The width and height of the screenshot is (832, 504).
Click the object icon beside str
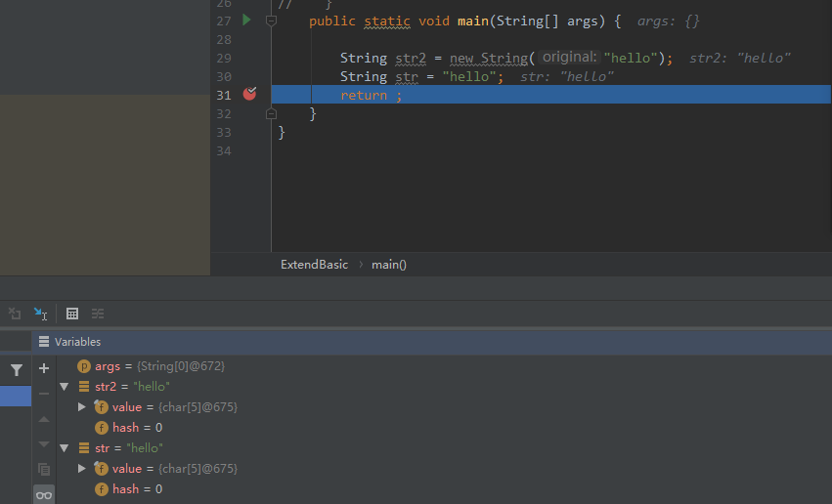[x=84, y=448]
